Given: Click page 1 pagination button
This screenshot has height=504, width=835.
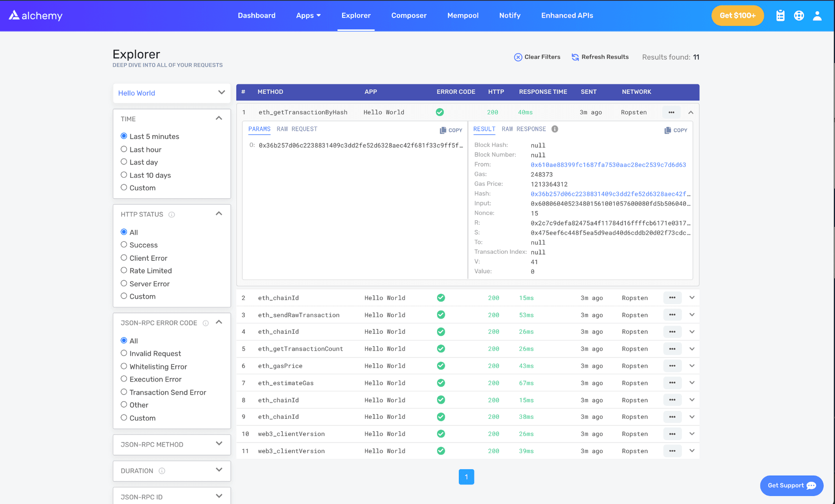Looking at the screenshot, I should pos(467,477).
